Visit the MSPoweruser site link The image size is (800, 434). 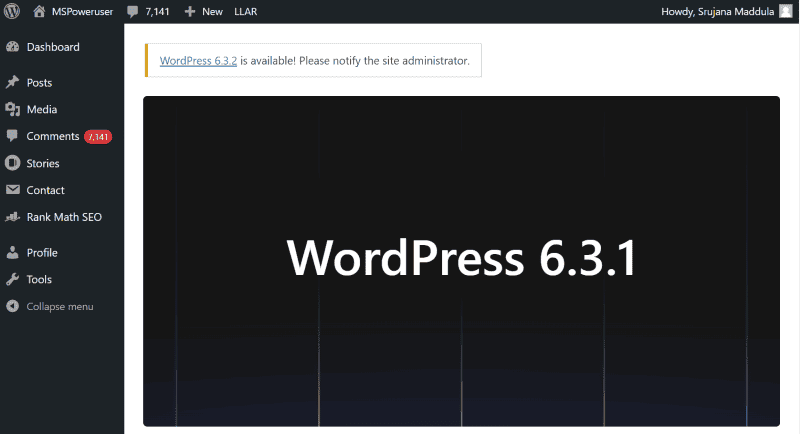click(x=82, y=11)
